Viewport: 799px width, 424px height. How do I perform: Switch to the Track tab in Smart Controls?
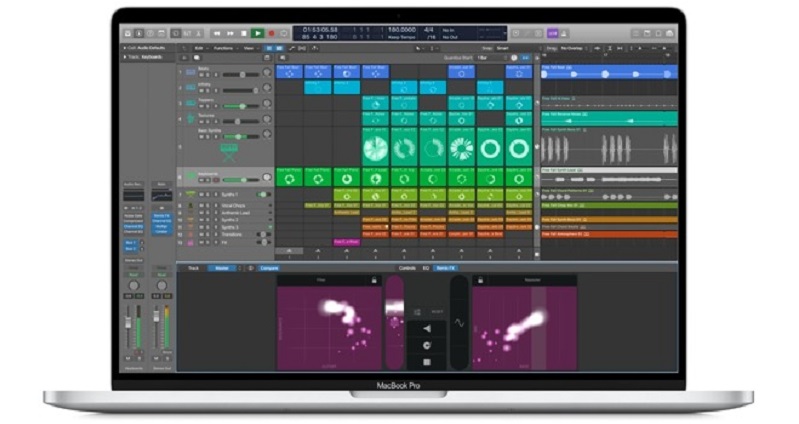point(194,268)
